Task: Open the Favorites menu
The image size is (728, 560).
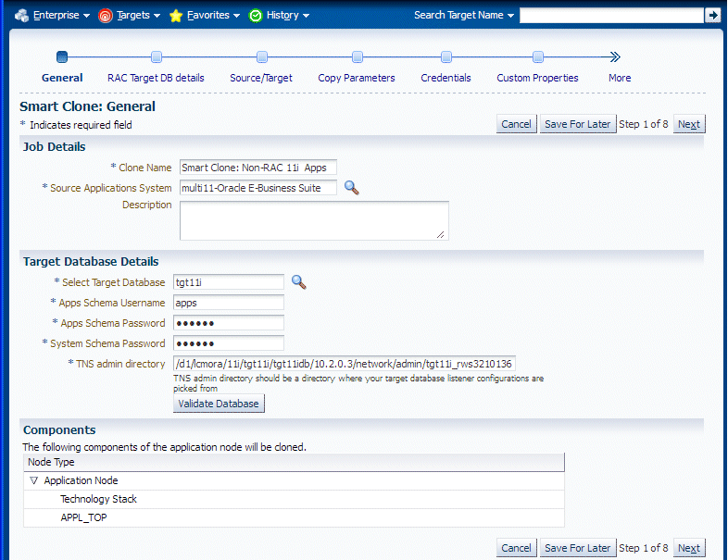Action: point(213,16)
